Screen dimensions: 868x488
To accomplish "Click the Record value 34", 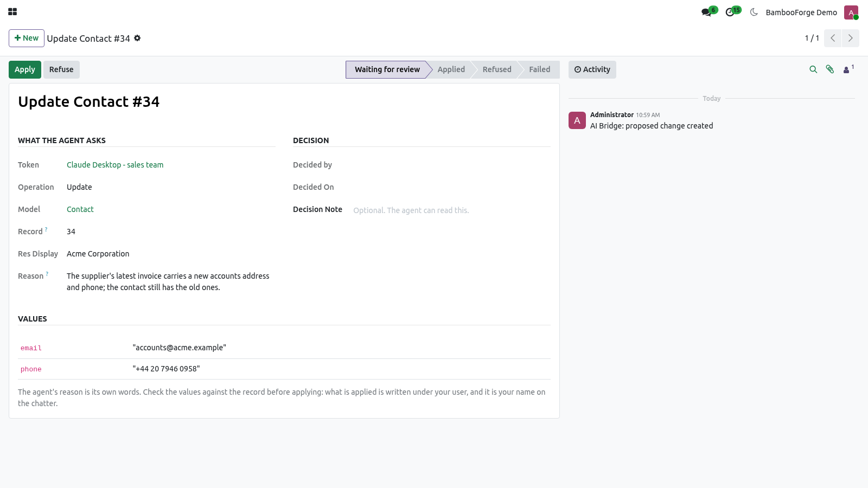I will 71,232.
